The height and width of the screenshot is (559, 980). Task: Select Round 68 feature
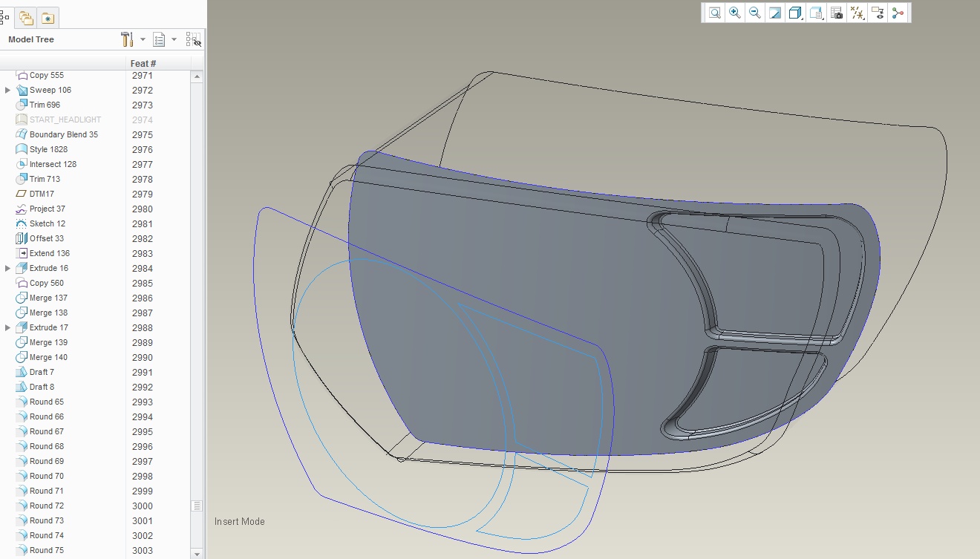point(47,446)
